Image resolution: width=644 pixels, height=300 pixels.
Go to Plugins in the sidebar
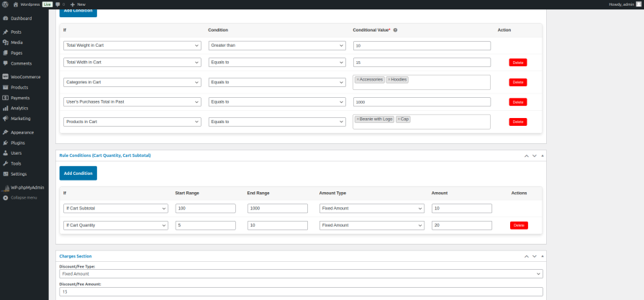[x=18, y=142]
